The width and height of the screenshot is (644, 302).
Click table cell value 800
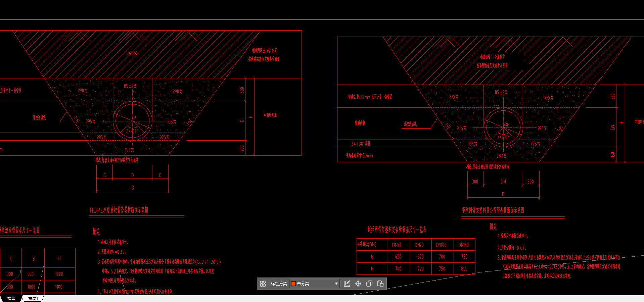click(464, 269)
